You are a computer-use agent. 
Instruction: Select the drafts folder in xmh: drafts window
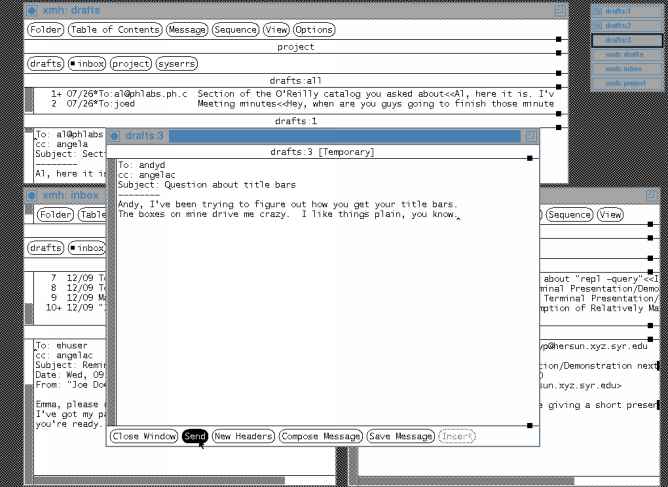point(45,64)
